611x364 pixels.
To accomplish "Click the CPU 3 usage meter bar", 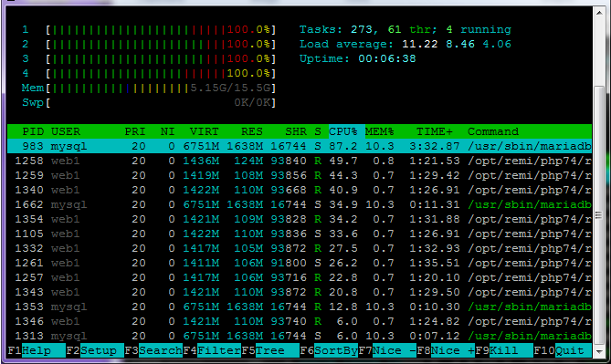I will tap(161, 58).
